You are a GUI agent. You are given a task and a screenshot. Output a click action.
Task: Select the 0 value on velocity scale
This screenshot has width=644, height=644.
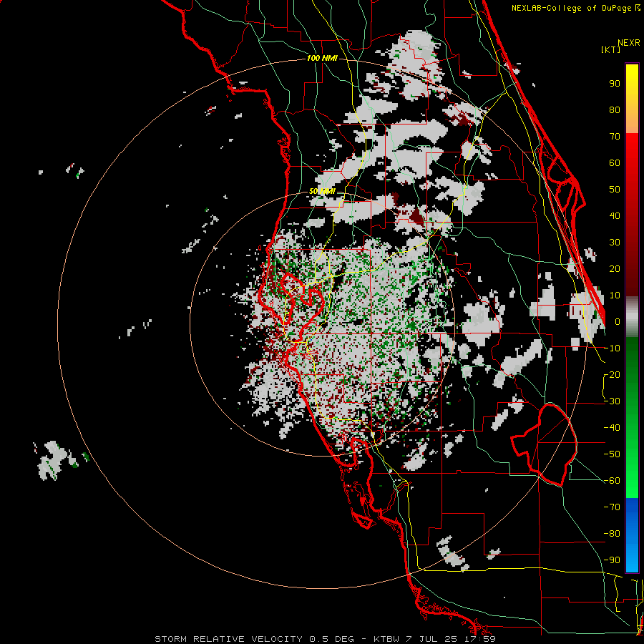coord(618,321)
